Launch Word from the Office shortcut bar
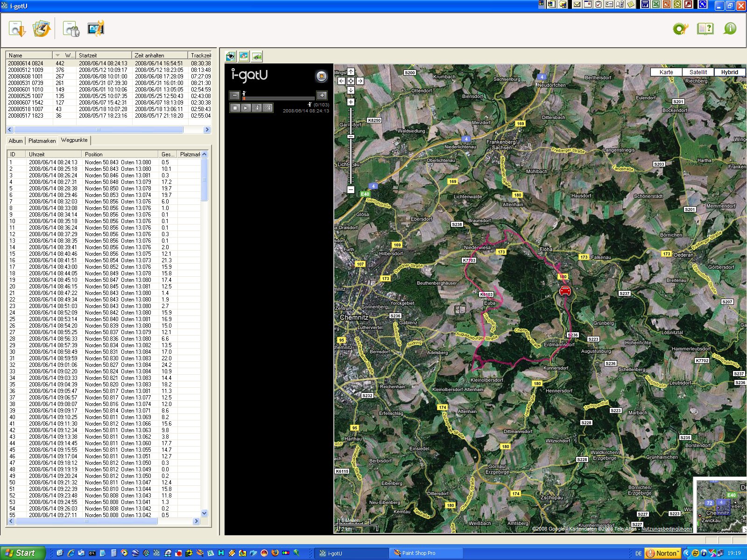 (645, 4)
